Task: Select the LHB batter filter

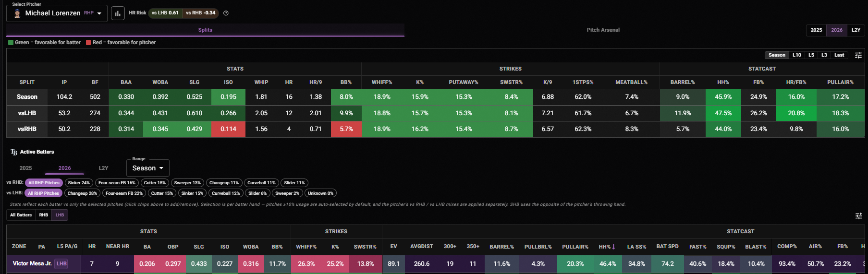Action: tap(60, 215)
